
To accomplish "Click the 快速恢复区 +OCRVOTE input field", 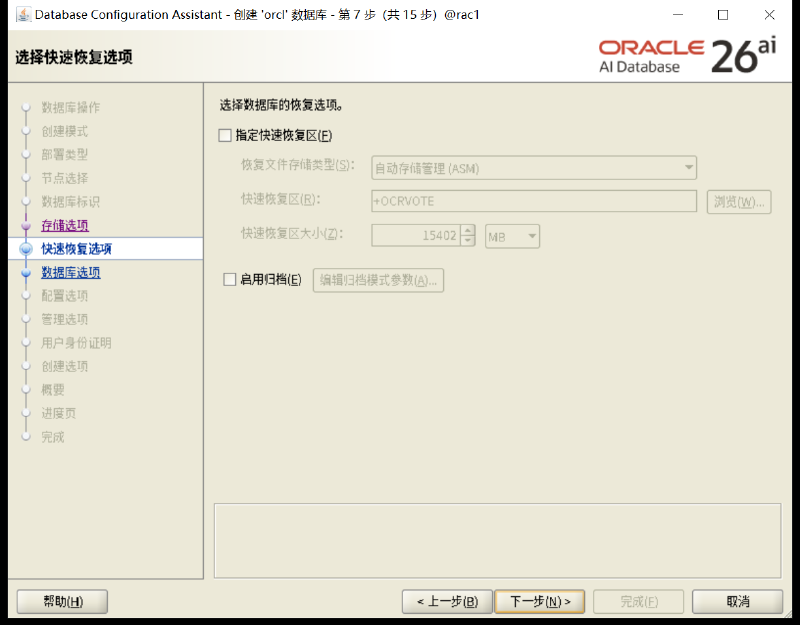I will (x=534, y=201).
